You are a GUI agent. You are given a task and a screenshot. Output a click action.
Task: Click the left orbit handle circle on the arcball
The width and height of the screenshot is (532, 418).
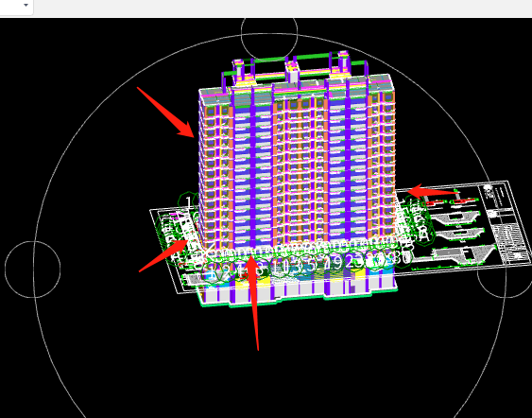click(x=32, y=270)
